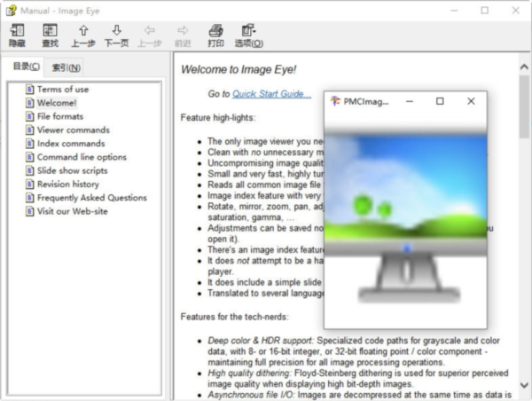Click the page icon beside Viewer commands
The width and height of the screenshot is (532, 401).
tap(30, 130)
